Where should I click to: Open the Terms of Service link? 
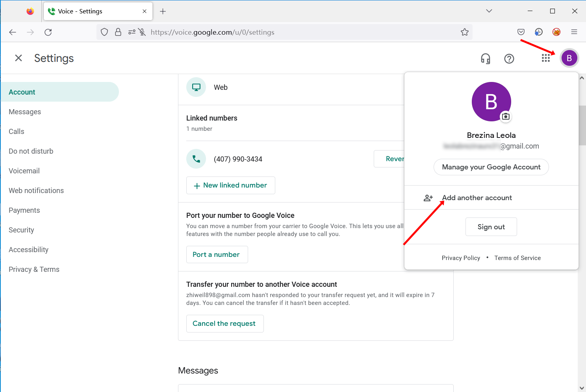517,258
